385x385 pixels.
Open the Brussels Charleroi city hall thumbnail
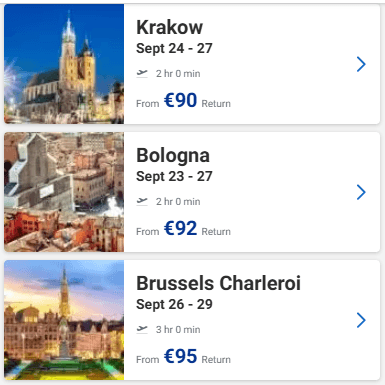coord(64,320)
